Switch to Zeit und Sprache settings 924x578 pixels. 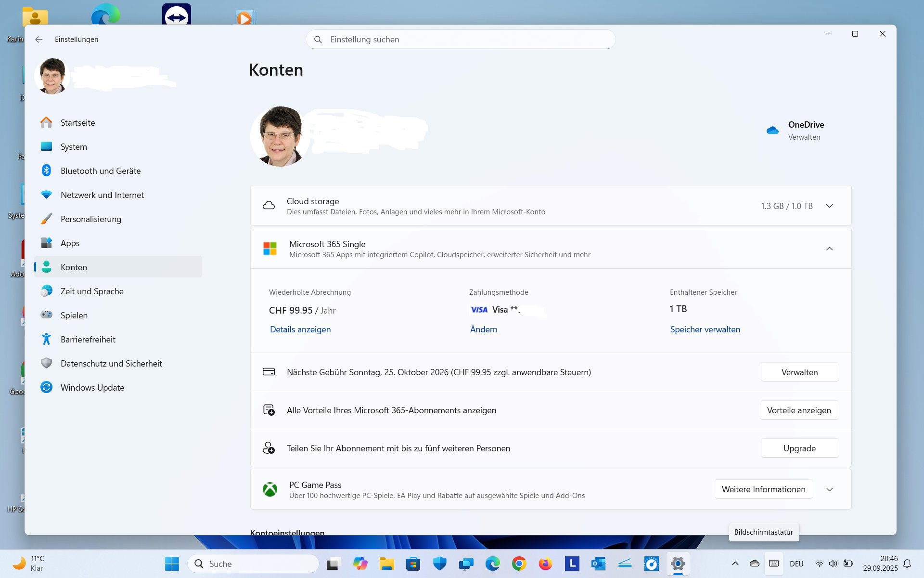92,291
